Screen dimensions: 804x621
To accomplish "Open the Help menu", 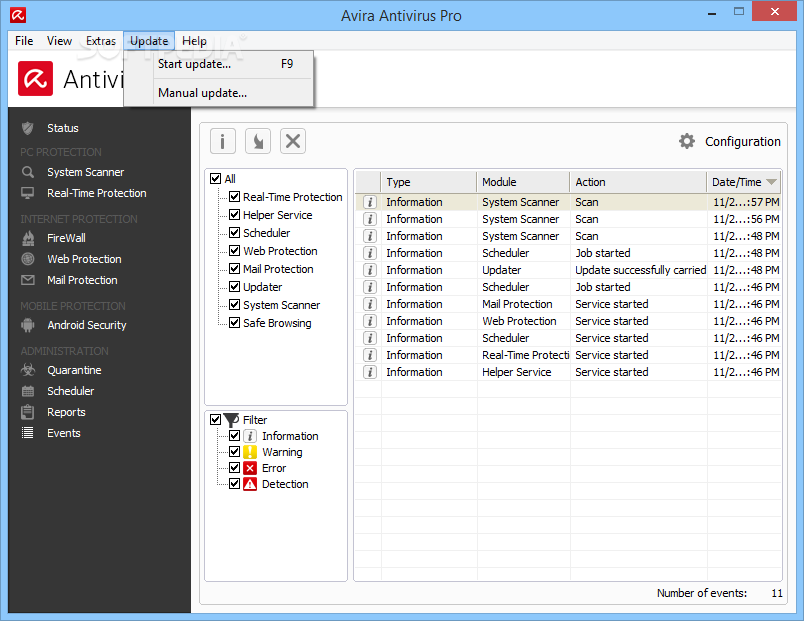I will tap(194, 41).
